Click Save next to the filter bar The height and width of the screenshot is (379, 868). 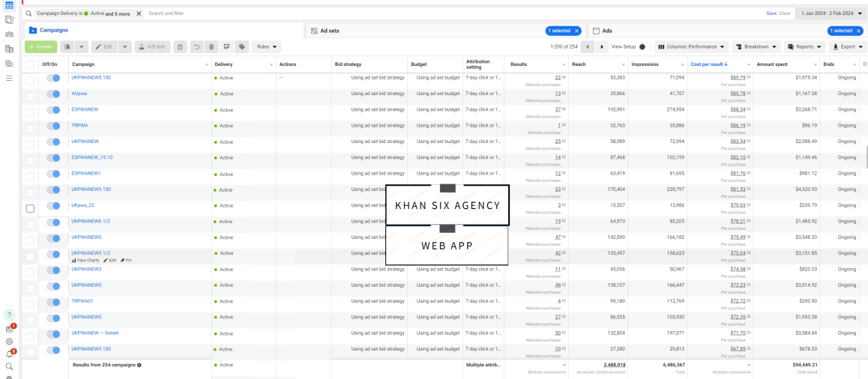[x=771, y=13]
